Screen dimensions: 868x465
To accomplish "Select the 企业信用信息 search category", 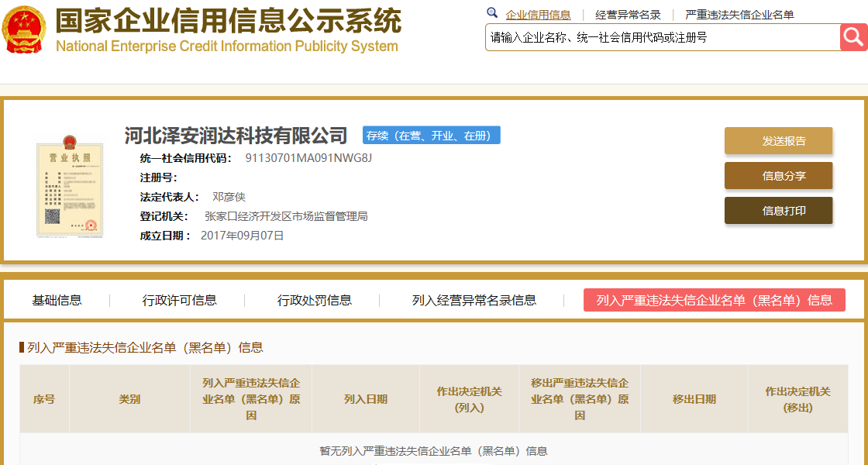I will (x=538, y=15).
